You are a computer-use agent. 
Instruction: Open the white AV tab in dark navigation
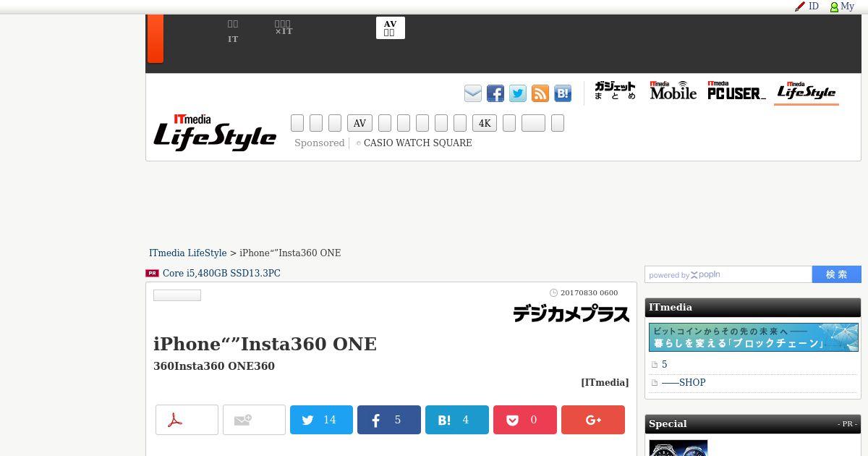point(390,28)
